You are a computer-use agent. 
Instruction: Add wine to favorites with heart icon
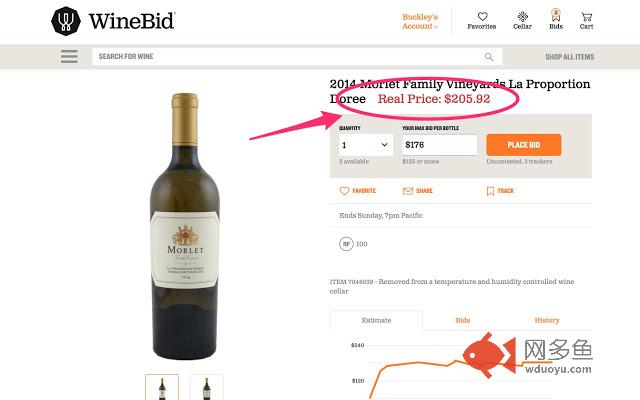344,191
